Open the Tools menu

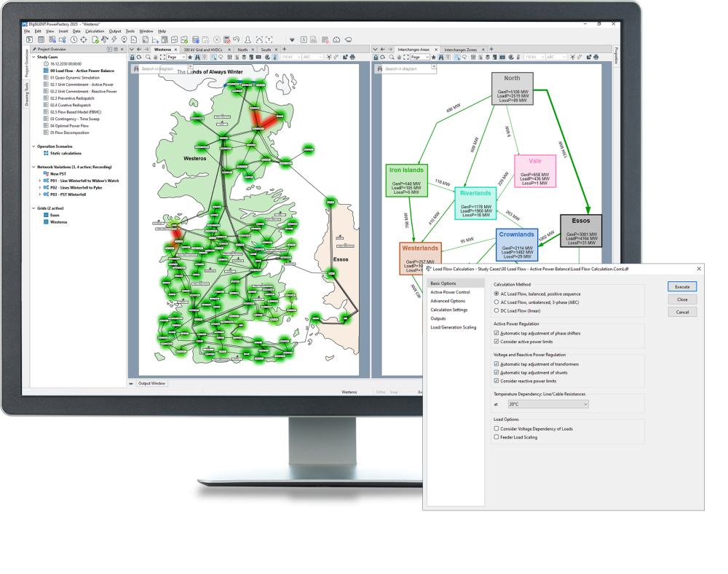(130, 31)
